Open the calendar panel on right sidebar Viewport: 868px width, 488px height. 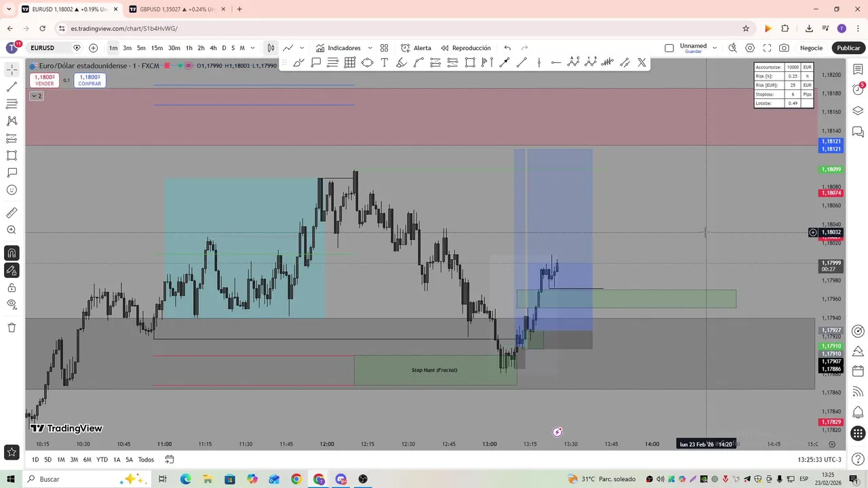[858, 371]
